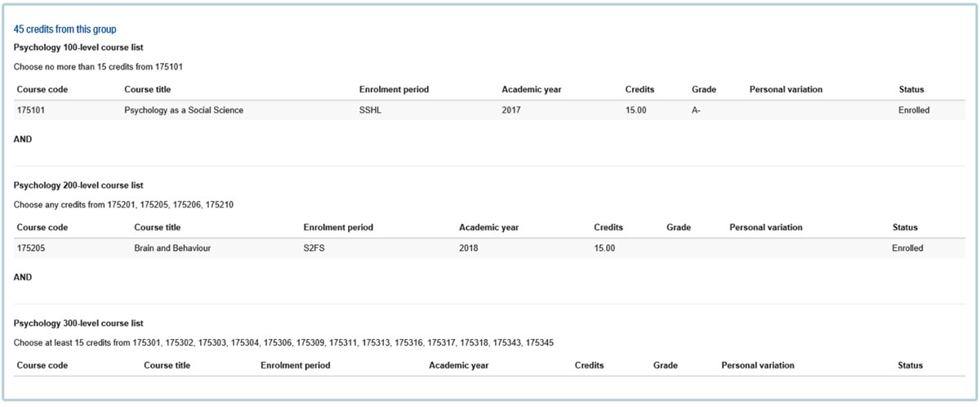
Task: Click the 2017 academic year cell
Action: pos(511,110)
